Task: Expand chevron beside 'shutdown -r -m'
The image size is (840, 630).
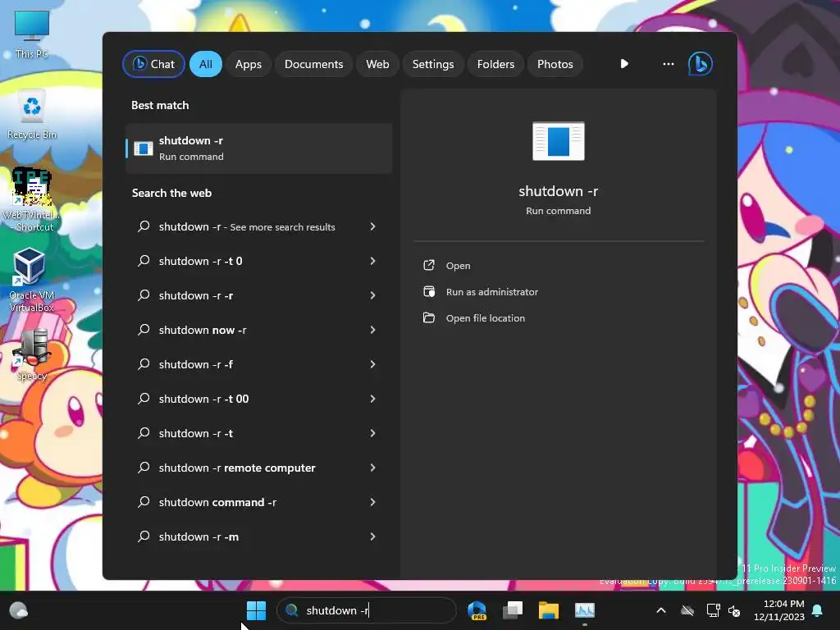Action: point(373,536)
